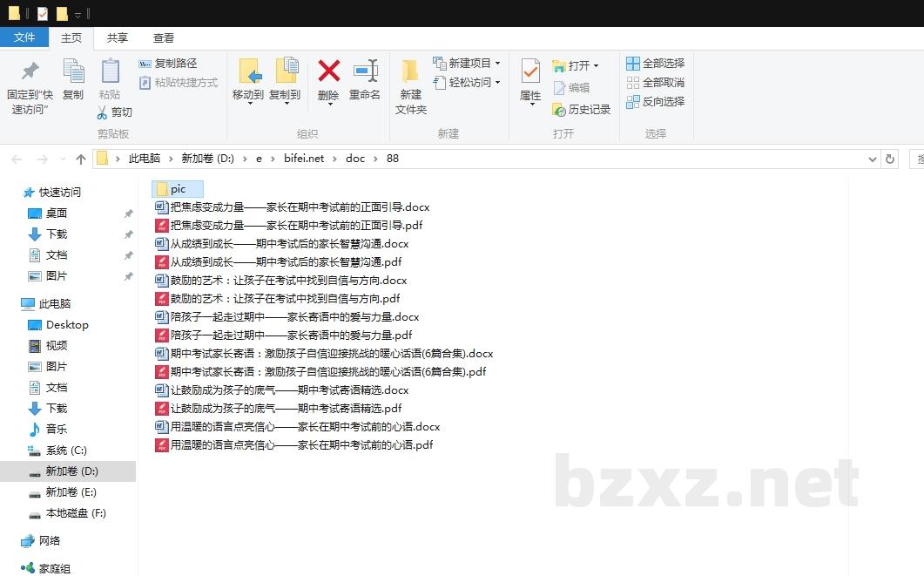This screenshot has height=576, width=924.
Task: Click the Rename (重命名) icon
Action: pyautogui.click(x=365, y=71)
